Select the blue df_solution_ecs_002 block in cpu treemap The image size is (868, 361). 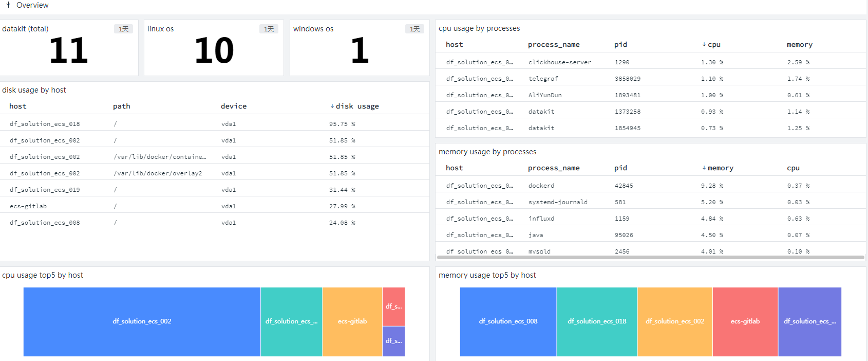point(142,321)
